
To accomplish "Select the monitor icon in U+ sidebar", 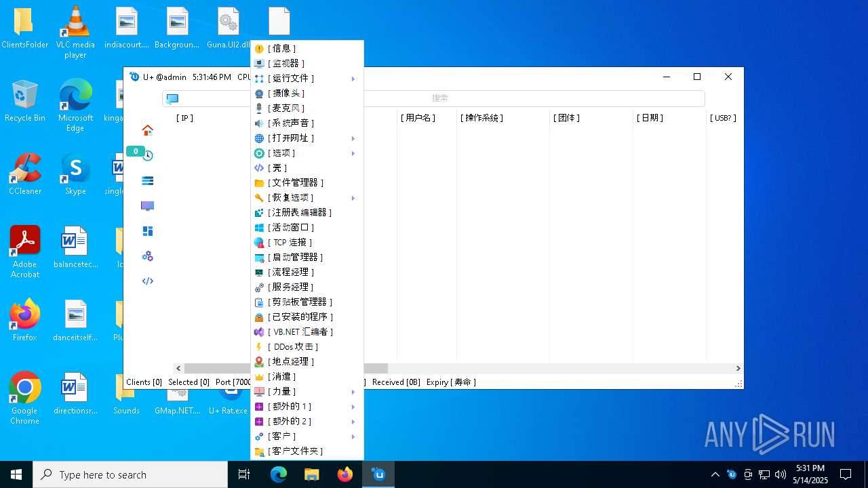I will pyautogui.click(x=147, y=206).
